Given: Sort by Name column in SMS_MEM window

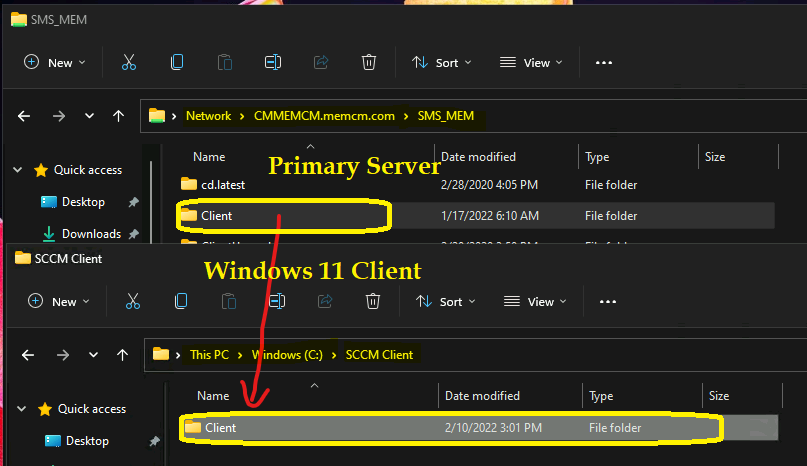Looking at the screenshot, I should point(209,157).
